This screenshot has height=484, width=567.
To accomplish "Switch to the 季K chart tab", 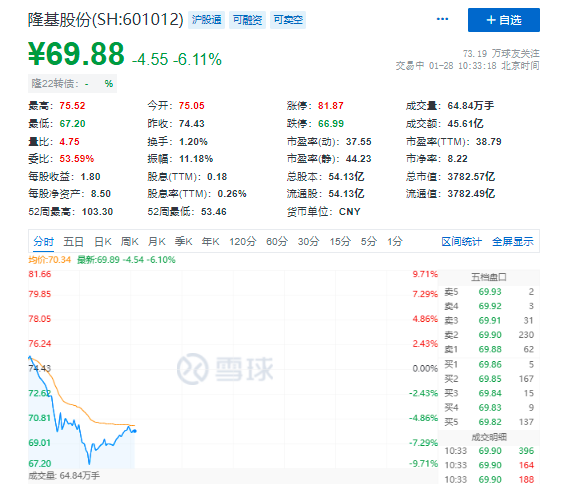I will (183, 241).
